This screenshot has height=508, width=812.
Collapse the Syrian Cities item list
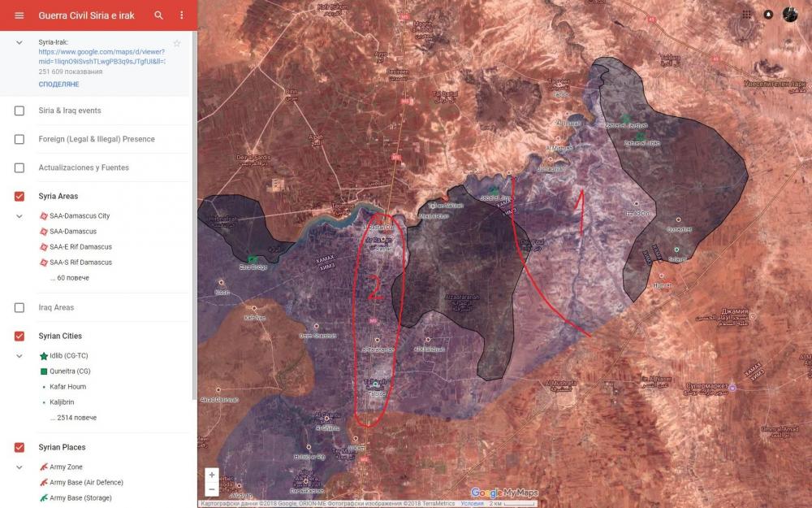[x=19, y=356]
